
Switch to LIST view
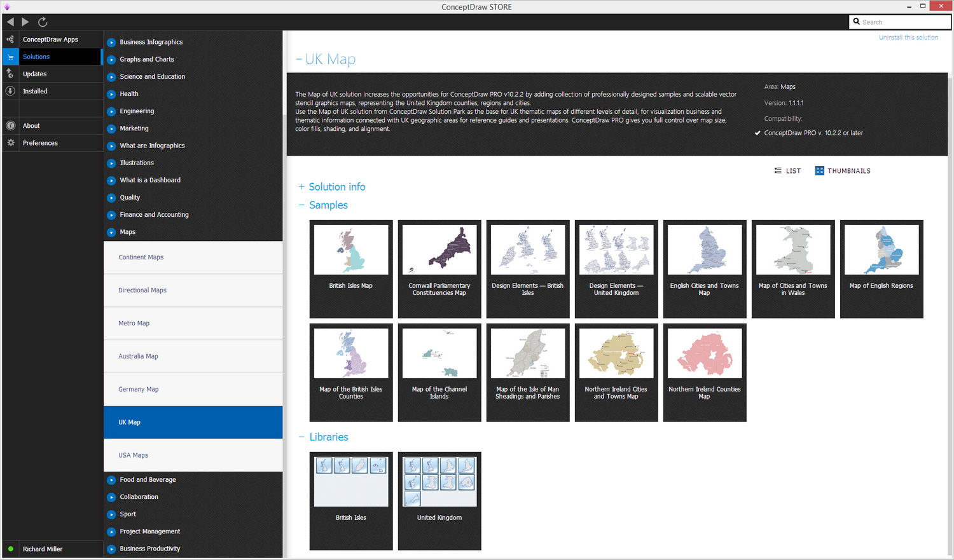(787, 171)
